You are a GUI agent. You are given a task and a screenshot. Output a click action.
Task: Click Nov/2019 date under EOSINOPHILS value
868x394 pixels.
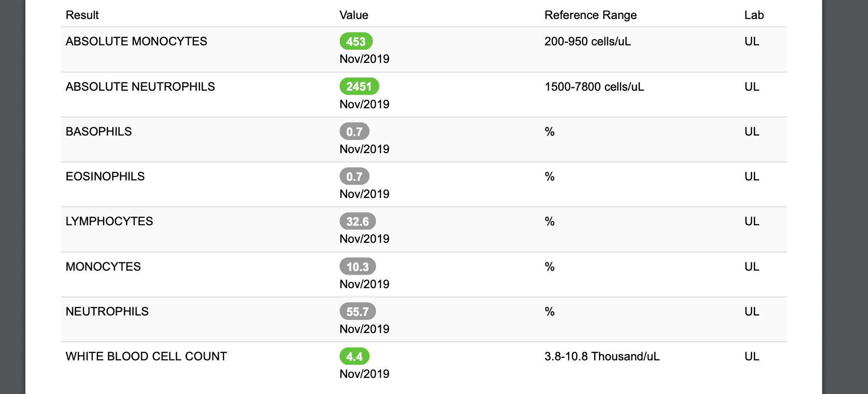tap(365, 194)
